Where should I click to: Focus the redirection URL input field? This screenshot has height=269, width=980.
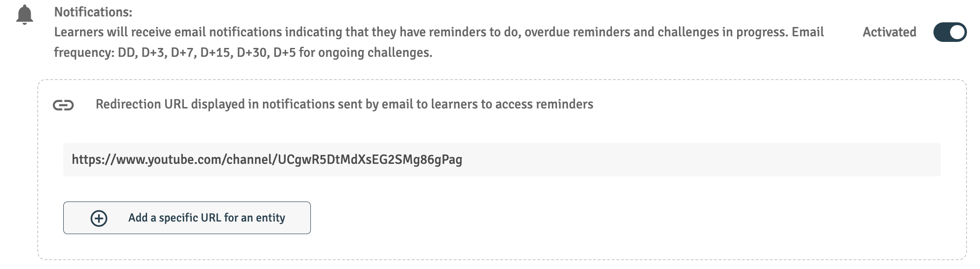click(502, 160)
